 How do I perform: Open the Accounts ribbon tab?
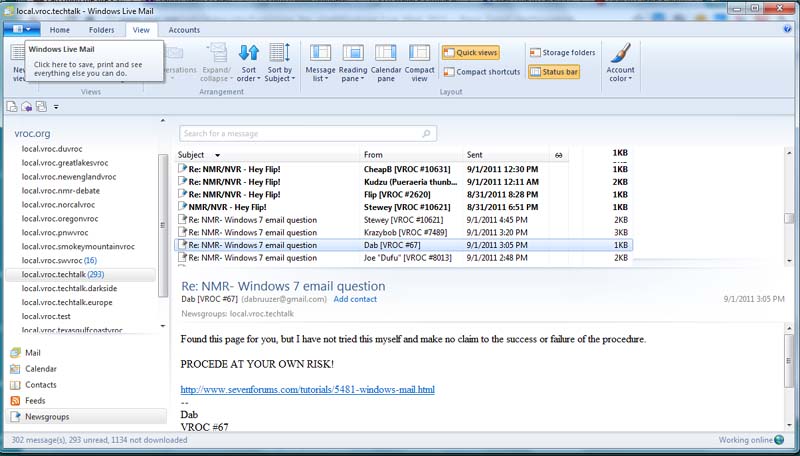pyautogui.click(x=184, y=30)
